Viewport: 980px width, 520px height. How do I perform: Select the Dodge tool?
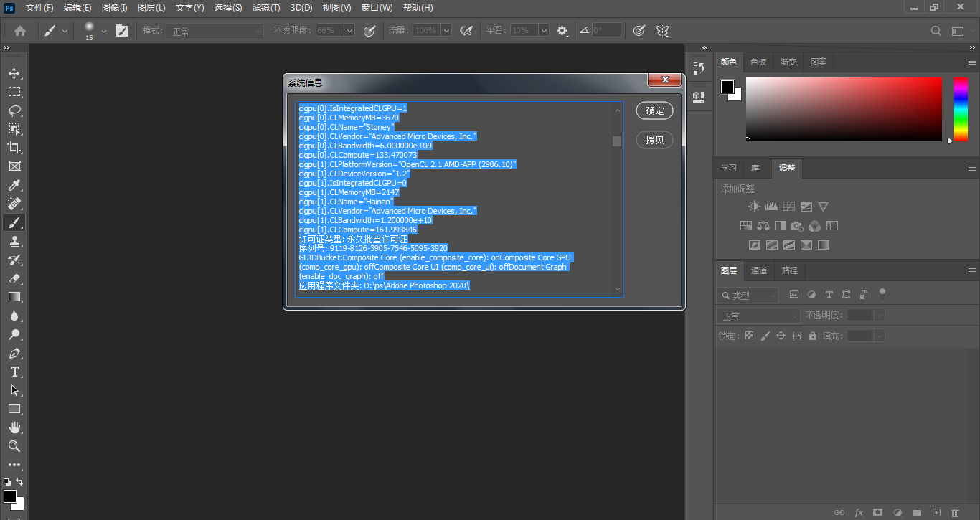tap(14, 334)
